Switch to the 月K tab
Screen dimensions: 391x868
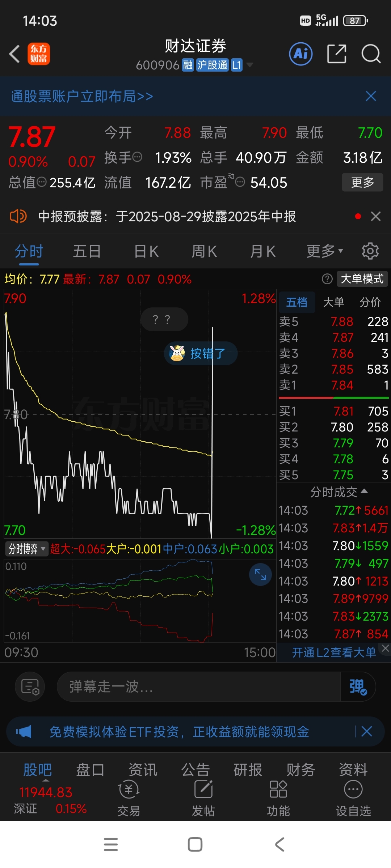[x=263, y=251]
